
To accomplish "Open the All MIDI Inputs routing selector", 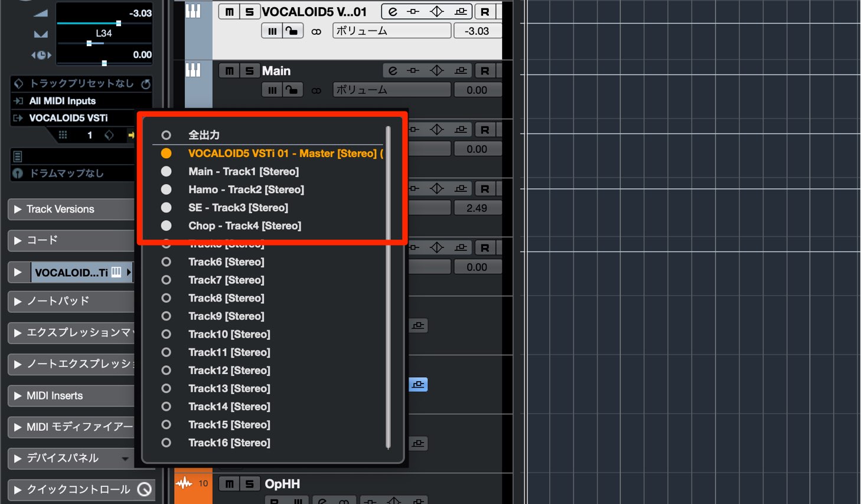I will pyautogui.click(x=81, y=101).
